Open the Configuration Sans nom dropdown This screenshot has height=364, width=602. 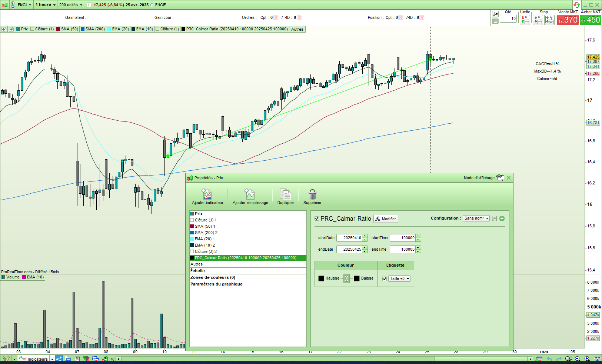[x=476, y=218]
